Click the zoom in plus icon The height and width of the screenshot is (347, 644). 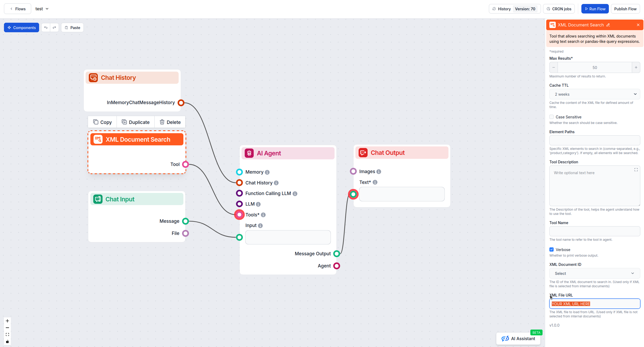coord(7,321)
